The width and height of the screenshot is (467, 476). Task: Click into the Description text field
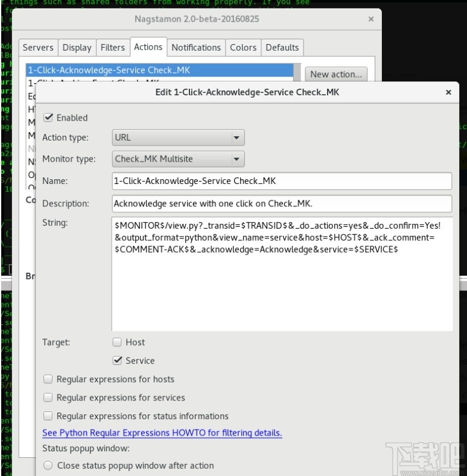tap(282, 204)
